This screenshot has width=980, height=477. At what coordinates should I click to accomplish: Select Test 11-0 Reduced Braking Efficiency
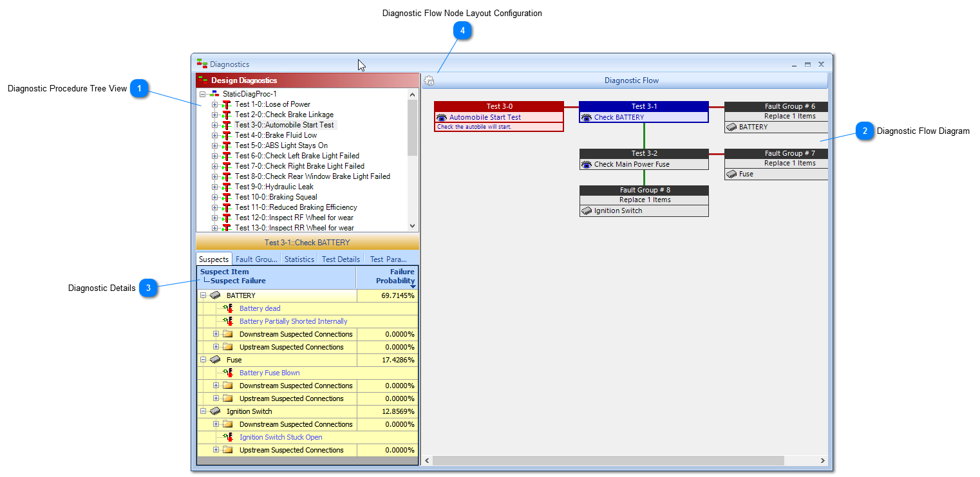[296, 207]
